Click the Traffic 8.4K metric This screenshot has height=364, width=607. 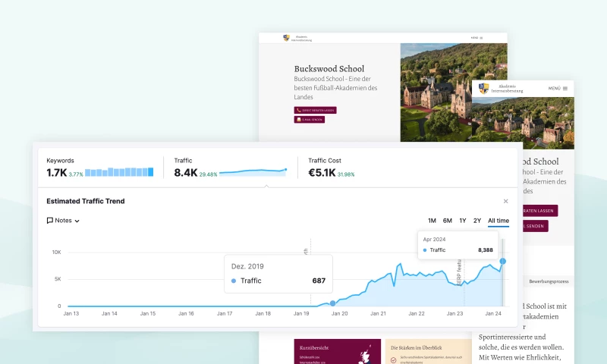(185, 173)
